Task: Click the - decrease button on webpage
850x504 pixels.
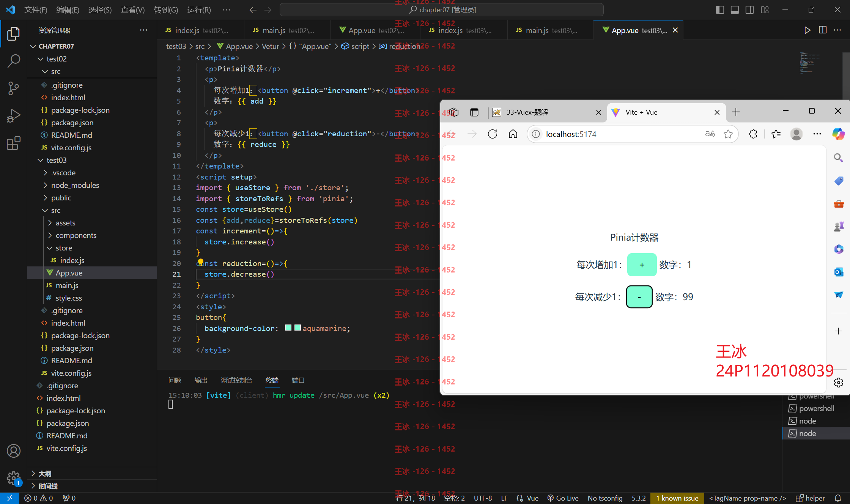Action: (639, 297)
